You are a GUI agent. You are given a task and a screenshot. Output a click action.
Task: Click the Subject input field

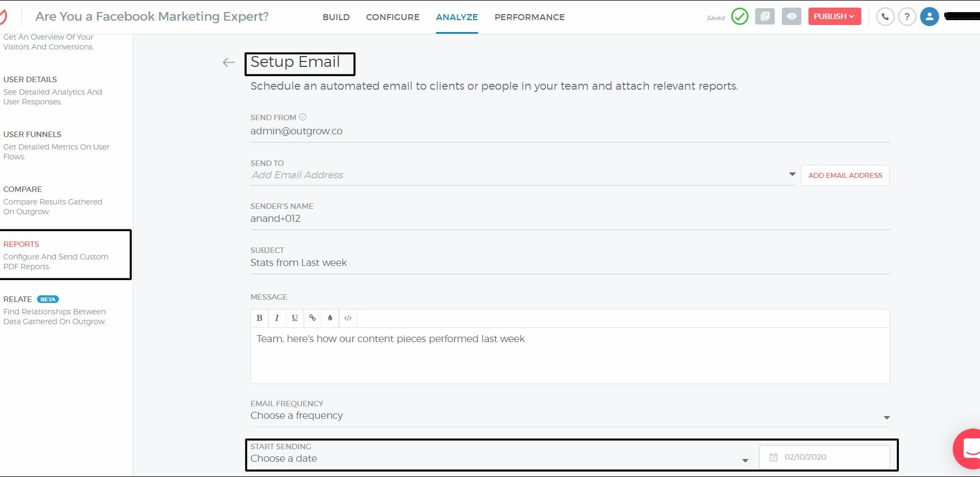569,263
